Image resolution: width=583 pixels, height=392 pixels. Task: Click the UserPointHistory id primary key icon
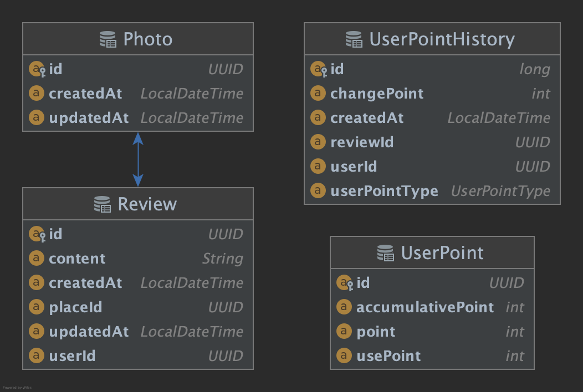coord(319,69)
